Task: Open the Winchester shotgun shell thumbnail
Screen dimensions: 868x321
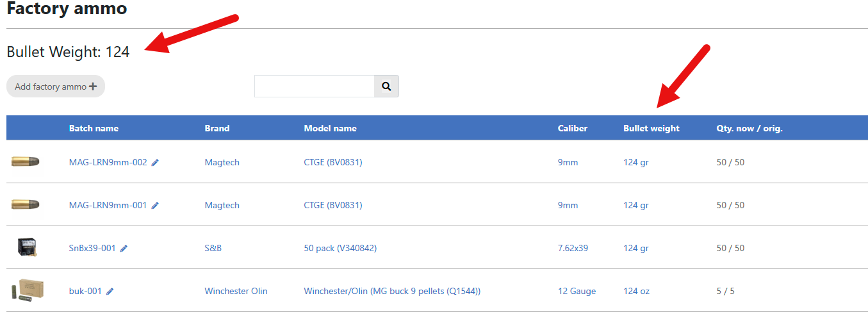Action: pyautogui.click(x=27, y=290)
